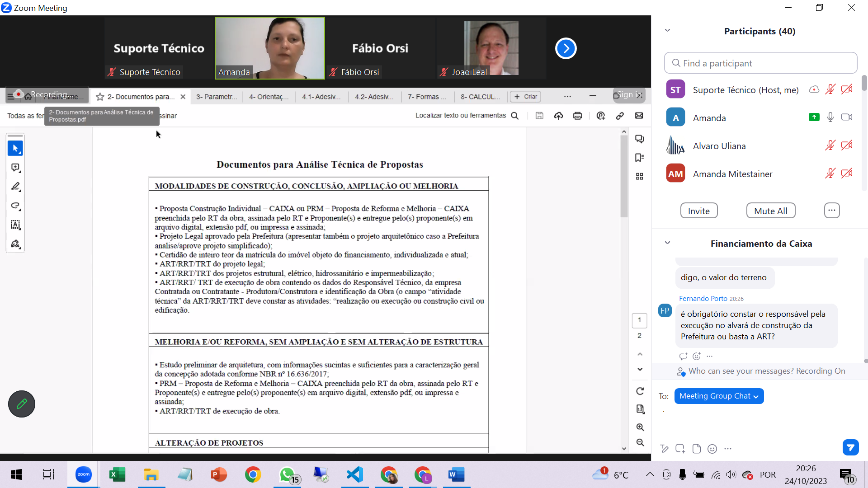
Task: Open the bookmarks panel
Action: 639,158
